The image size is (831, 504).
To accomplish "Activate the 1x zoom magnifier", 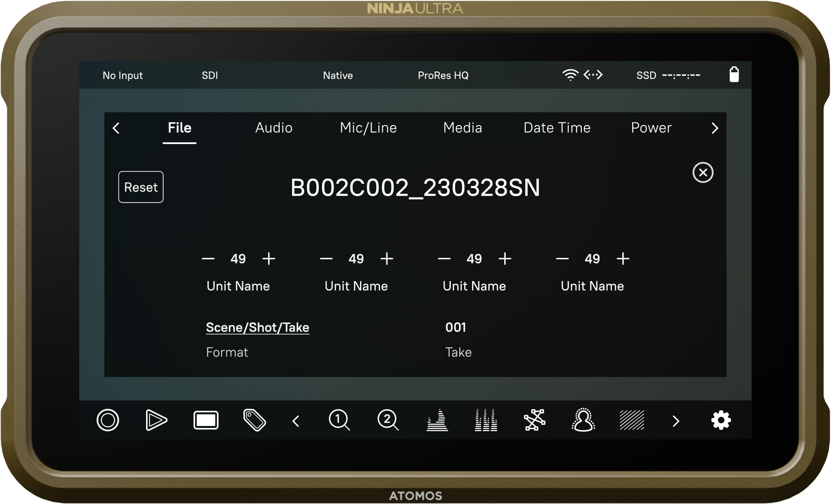I will [x=339, y=420].
